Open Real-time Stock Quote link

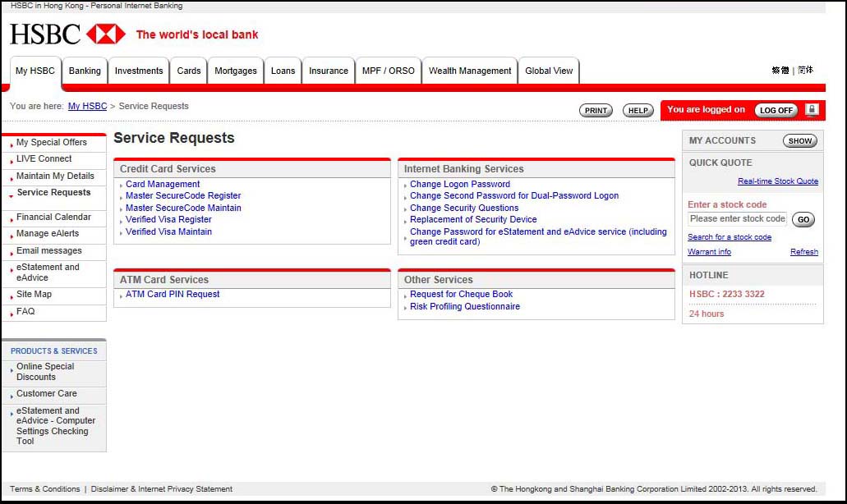tap(778, 181)
